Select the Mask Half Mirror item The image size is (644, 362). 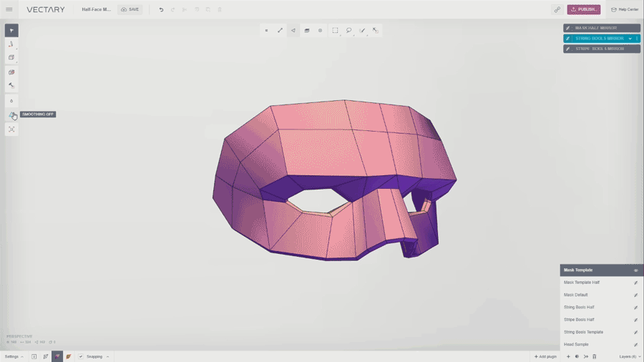click(595, 28)
